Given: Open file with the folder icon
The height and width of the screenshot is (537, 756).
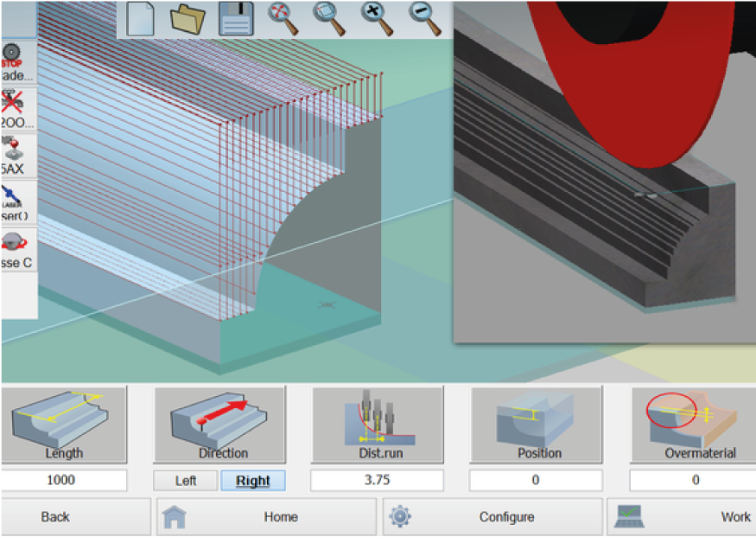Looking at the screenshot, I should [187, 19].
